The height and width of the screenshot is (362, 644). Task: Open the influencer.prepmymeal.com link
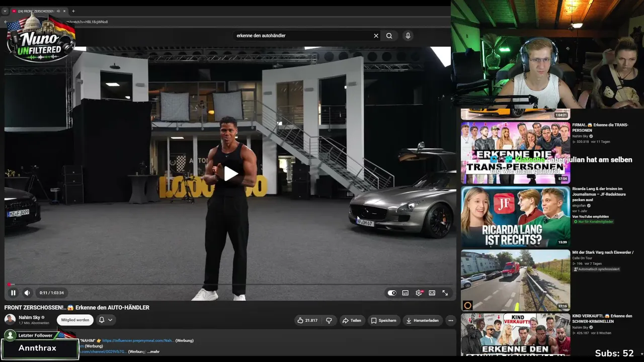click(138, 340)
